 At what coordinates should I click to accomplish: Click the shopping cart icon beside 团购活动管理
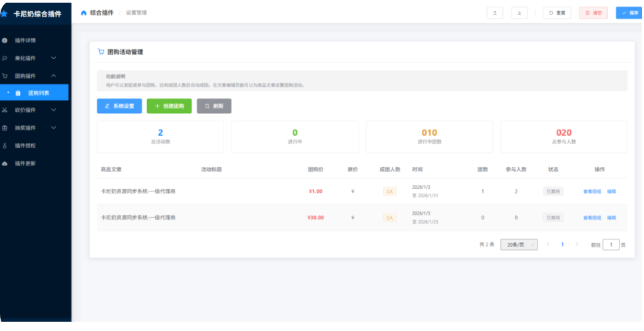[x=100, y=52]
